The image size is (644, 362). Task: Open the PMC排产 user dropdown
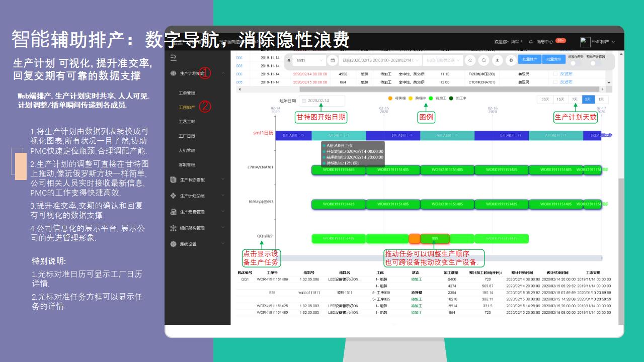pos(603,42)
